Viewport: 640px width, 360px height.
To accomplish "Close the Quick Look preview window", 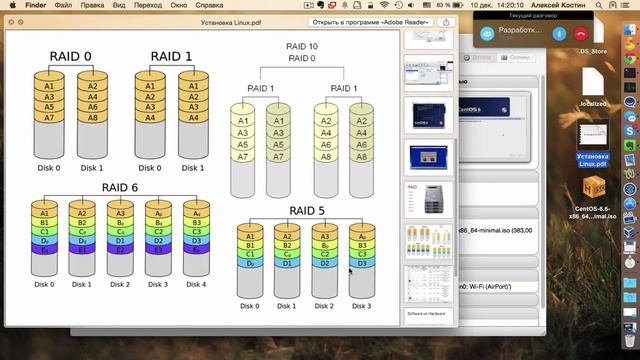I will (x=11, y=22).
